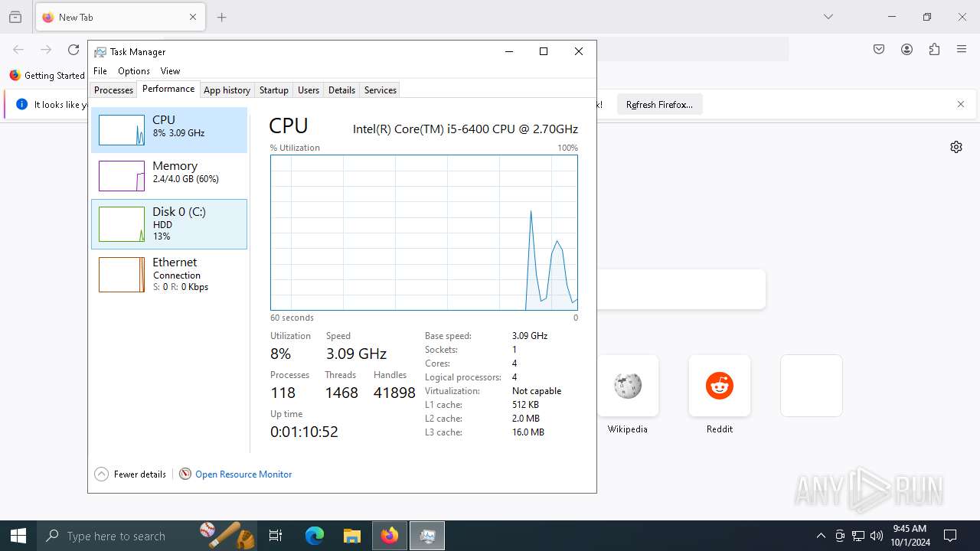This screenshot has height=551, width=980.
Task: Click Firefox reload page button
Action: click(73, 50)
